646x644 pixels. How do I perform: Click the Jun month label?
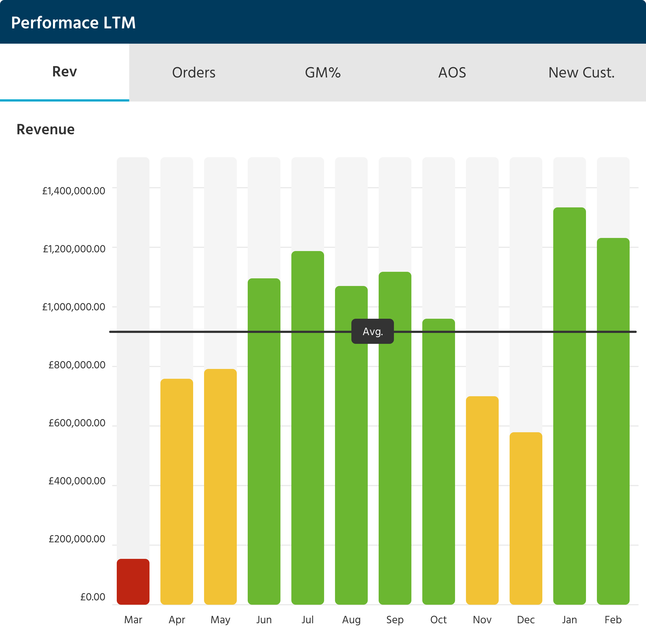(264, 620)
